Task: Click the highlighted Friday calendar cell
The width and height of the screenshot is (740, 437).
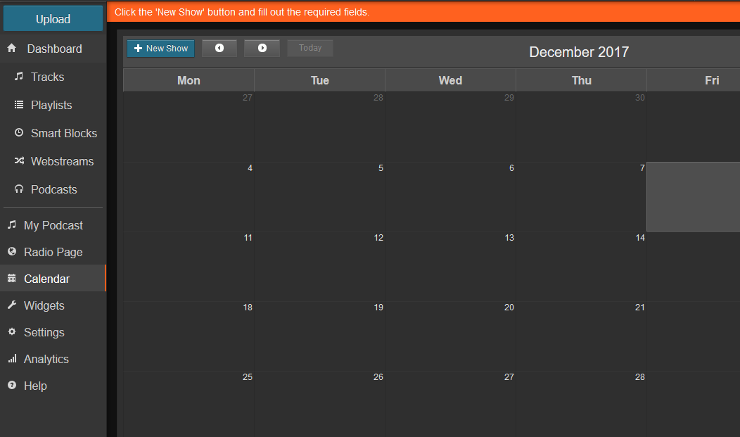Action: point(693,197)
